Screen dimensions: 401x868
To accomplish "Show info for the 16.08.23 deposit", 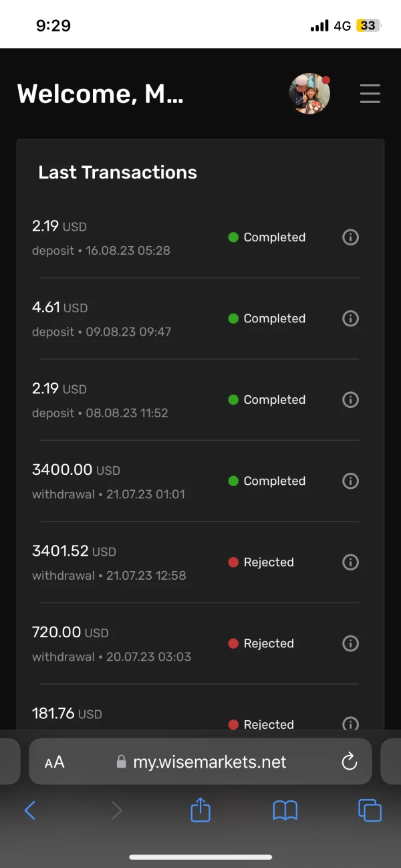I will 350,237.
